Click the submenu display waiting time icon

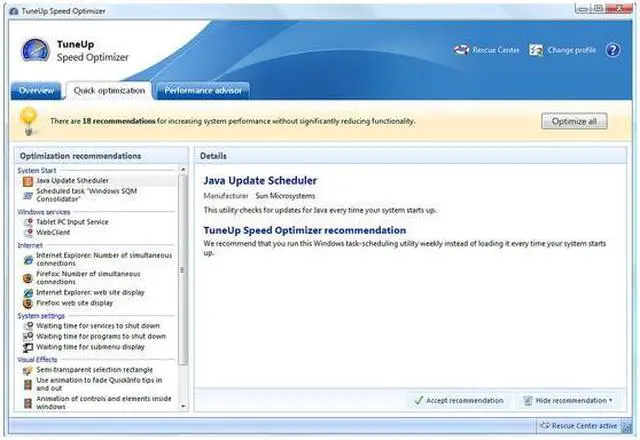point(28,347)
